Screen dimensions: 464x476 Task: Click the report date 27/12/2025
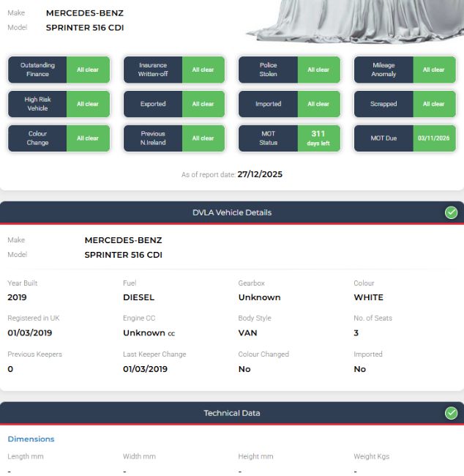(260, 174)
